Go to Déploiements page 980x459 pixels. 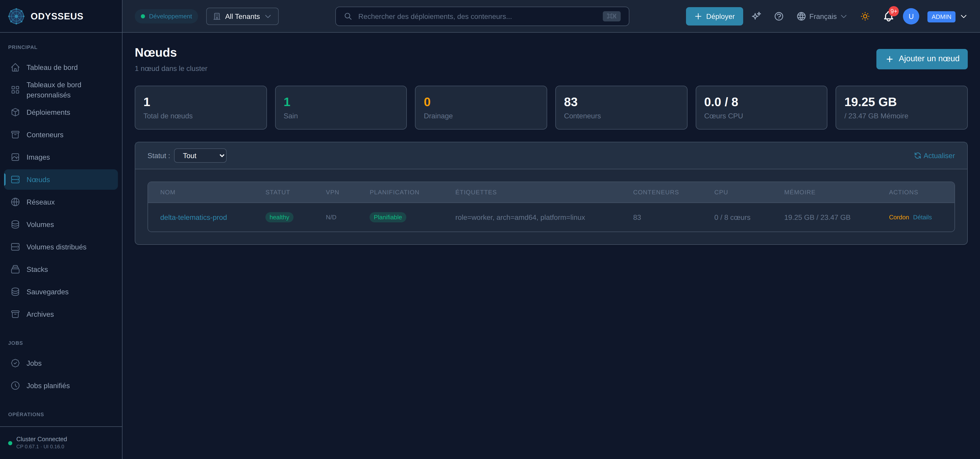[61, 112]
